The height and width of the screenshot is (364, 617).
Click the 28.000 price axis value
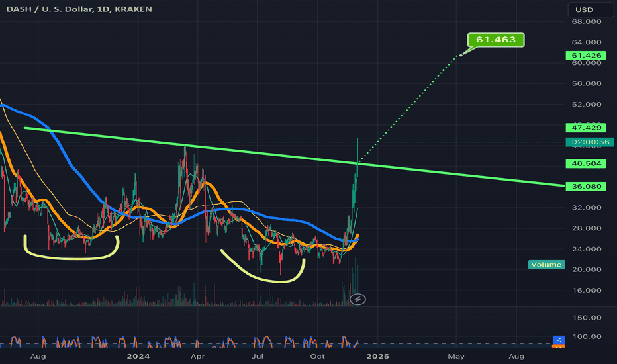[x=587, y=228]
